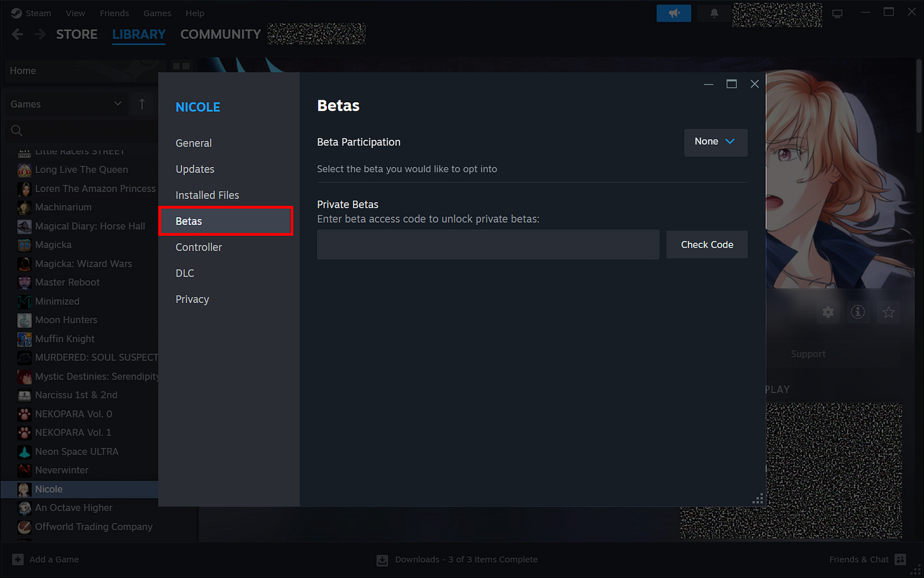Screen dimensions: 924x578
Task: Click the Muffin Knight game icon
Action: point(24,339)
